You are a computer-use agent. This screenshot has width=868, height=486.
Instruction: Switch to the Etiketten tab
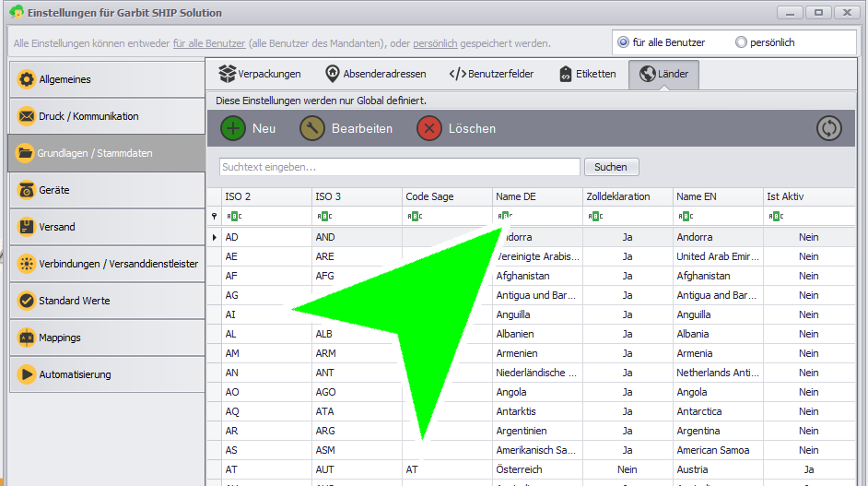click(x=588, y=74)
